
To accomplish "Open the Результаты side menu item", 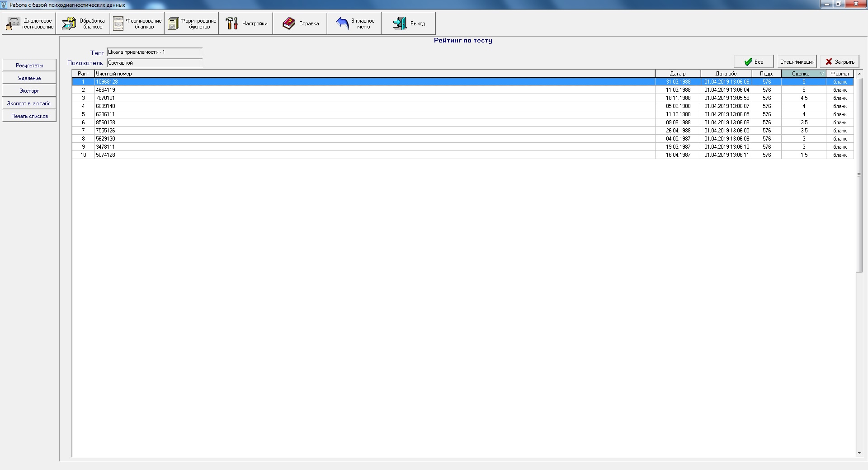I will 29,66.
